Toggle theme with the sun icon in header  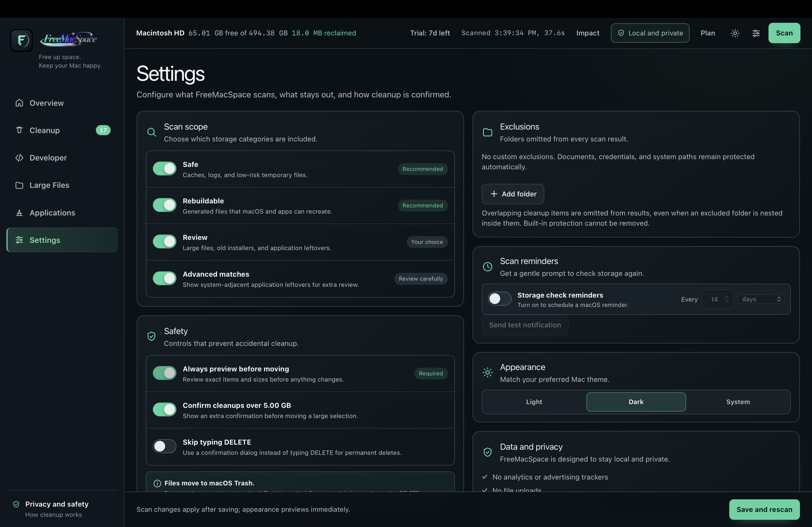(735, 33)
